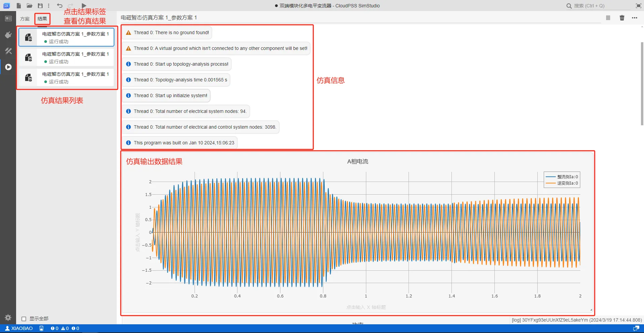Toggle the 逆变侧Ia:0 legend trace
644x333 pixels.
tap(562, 183)
